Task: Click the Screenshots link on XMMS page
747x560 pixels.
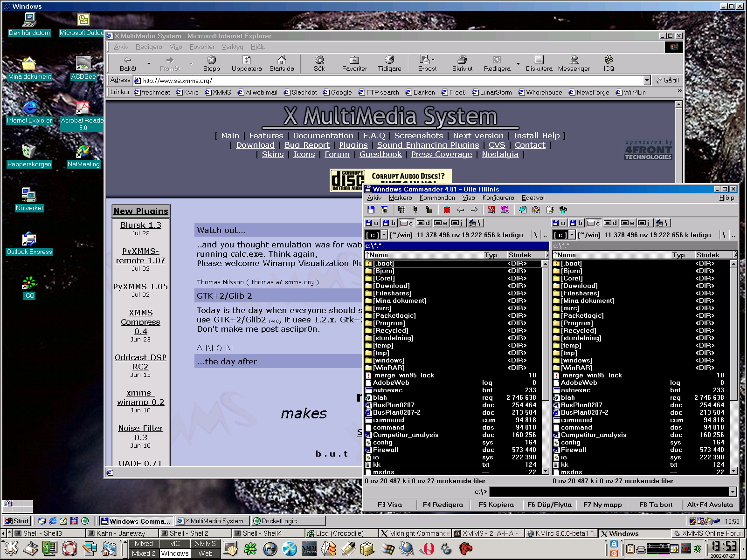Action: click(x=419, y=136)
